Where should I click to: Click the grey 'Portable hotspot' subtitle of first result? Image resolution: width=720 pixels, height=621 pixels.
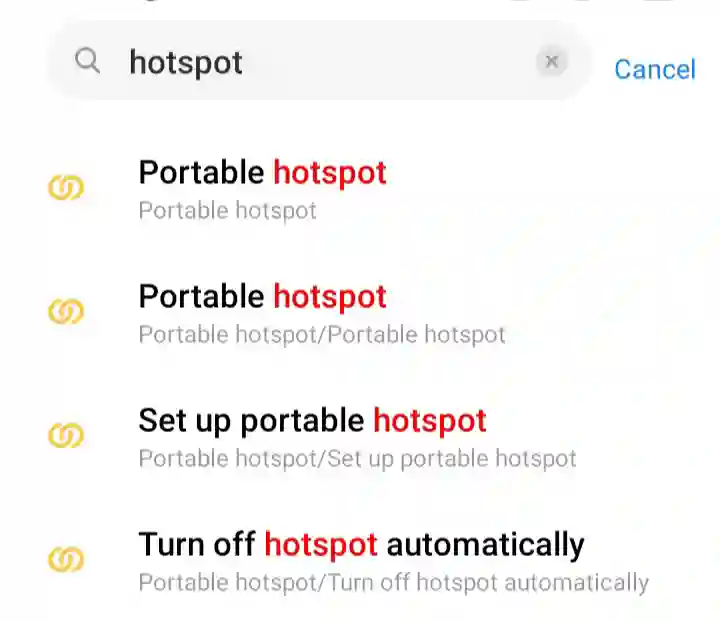point(227,211)
